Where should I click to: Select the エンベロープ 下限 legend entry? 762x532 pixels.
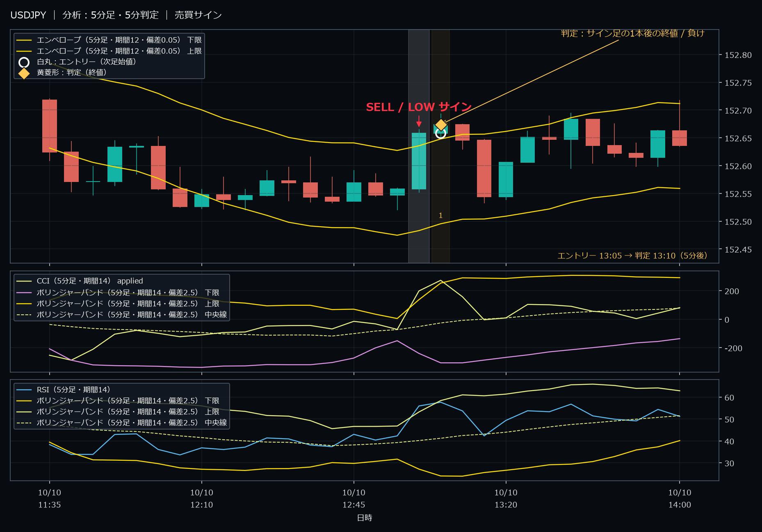point(109,40)
